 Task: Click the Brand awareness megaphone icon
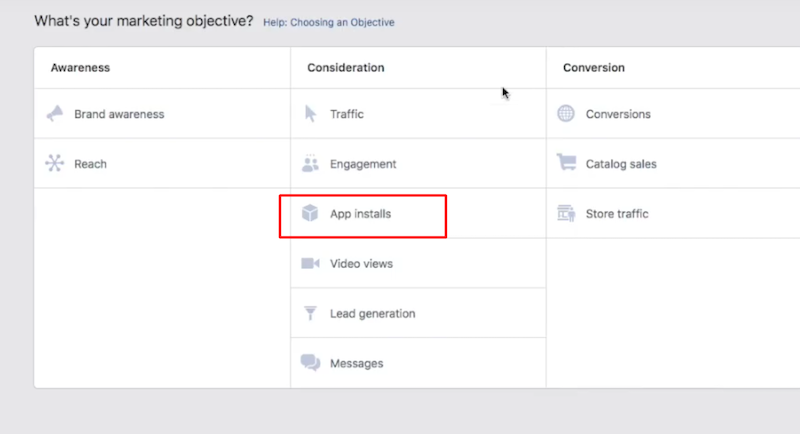55,114
